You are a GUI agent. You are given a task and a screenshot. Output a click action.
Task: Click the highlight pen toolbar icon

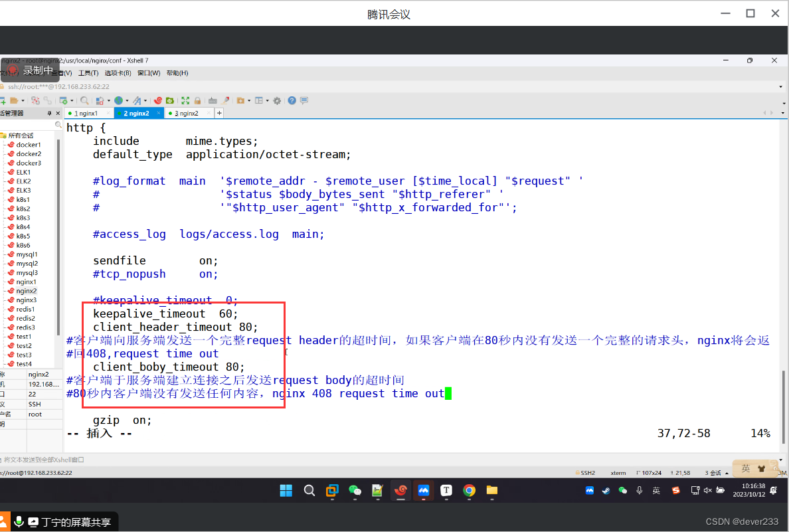coord(225,101)
